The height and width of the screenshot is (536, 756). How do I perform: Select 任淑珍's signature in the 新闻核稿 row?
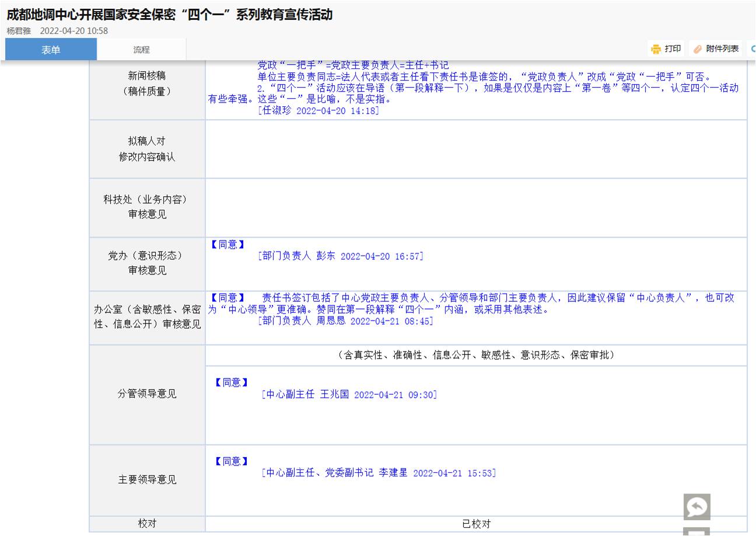coord(318,110)
